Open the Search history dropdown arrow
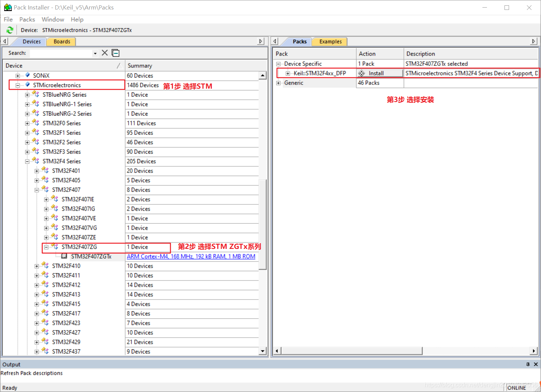Screen dimensions: 541x392 coord(95,53)
